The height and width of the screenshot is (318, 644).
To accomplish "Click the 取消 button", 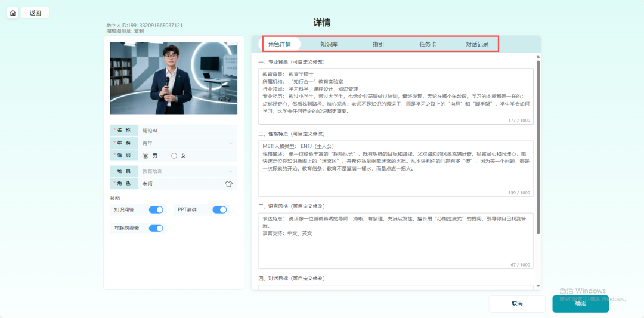I will tap(517, 304).
